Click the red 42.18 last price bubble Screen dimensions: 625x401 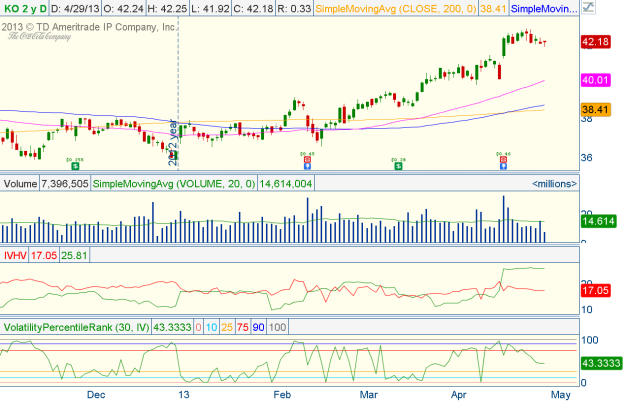pyautogui.click(x=598, y=42)
